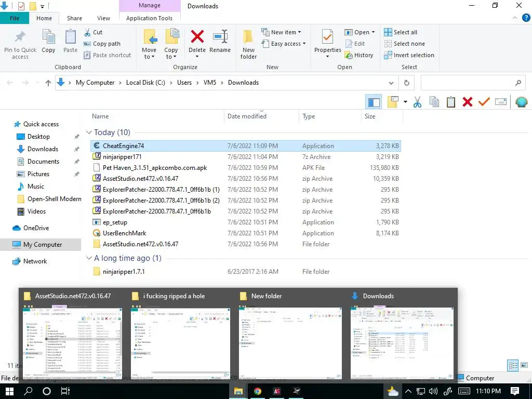Sort by the Size column header
532x399 pixels.
(382, 116)
